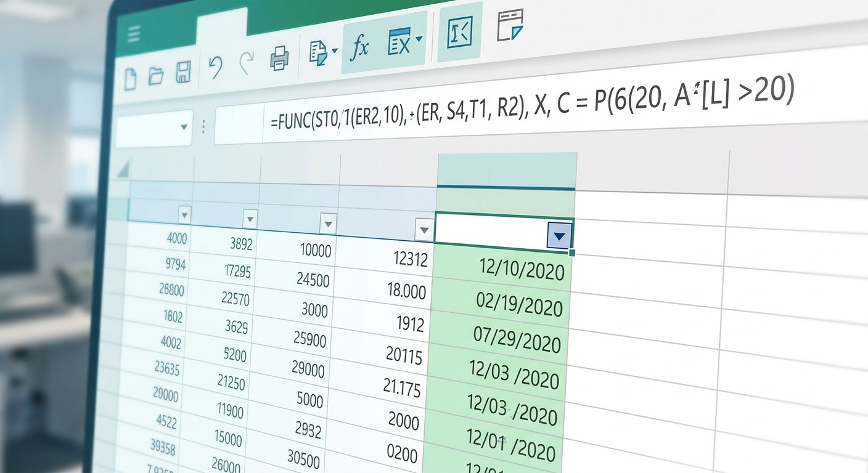Click the three-dot handle beside the name box
Viewport: 868px width, 473px height.
pos(204,127)
